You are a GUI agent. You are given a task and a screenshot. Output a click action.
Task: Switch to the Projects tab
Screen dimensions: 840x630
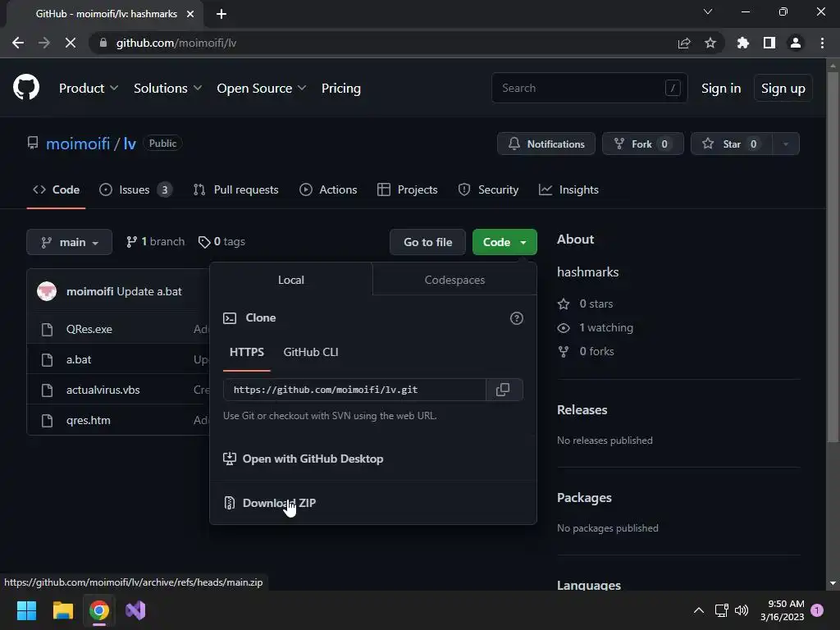coord(407,189)
